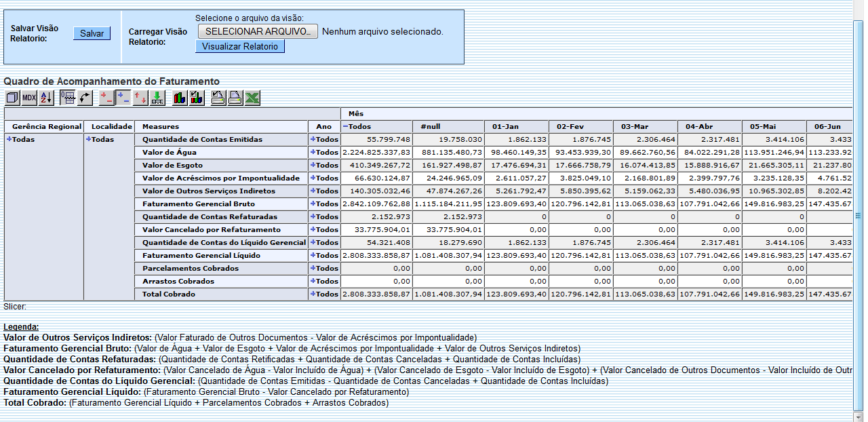Toggle showing parent members in the grid
The width and height of the screenshot is (868, 422).
(66, 98)
